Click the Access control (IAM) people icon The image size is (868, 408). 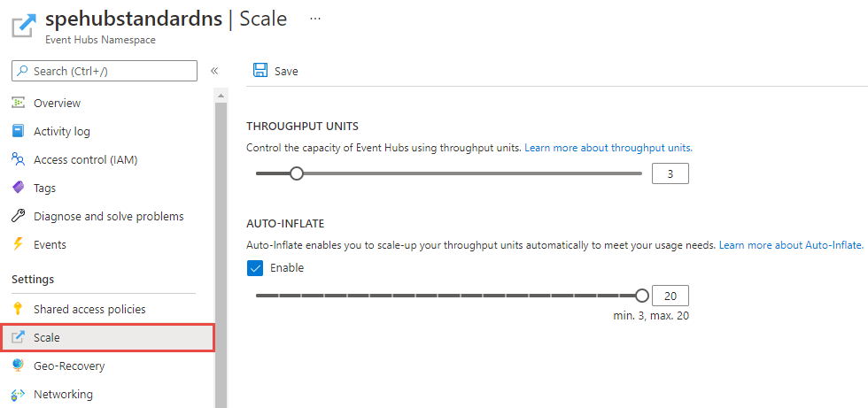click(x=18, y=160)
